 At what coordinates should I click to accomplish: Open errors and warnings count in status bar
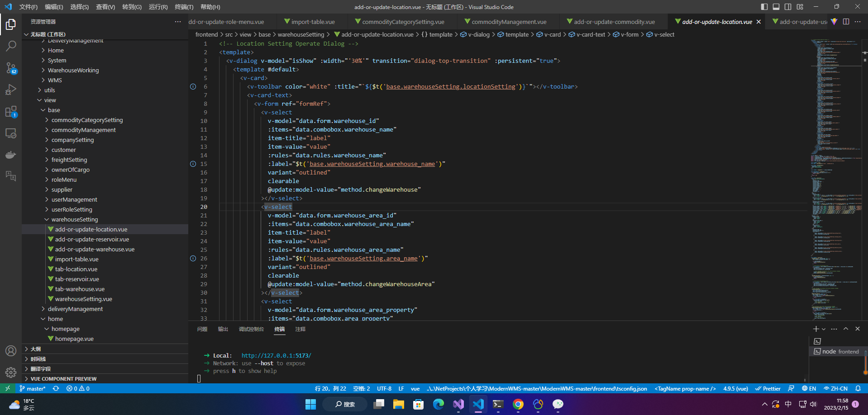pyautogui.click(x=78, y=388)
